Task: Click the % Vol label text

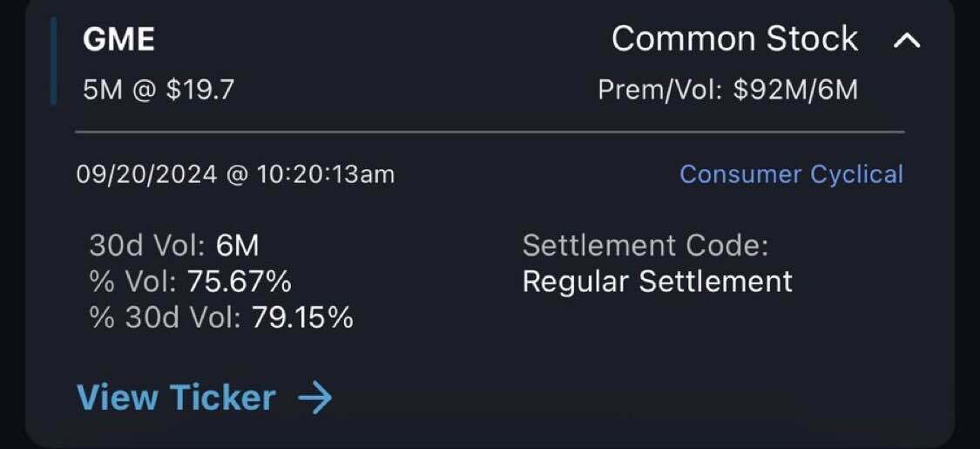Action: pyautogui.click(x=133, y=282)
